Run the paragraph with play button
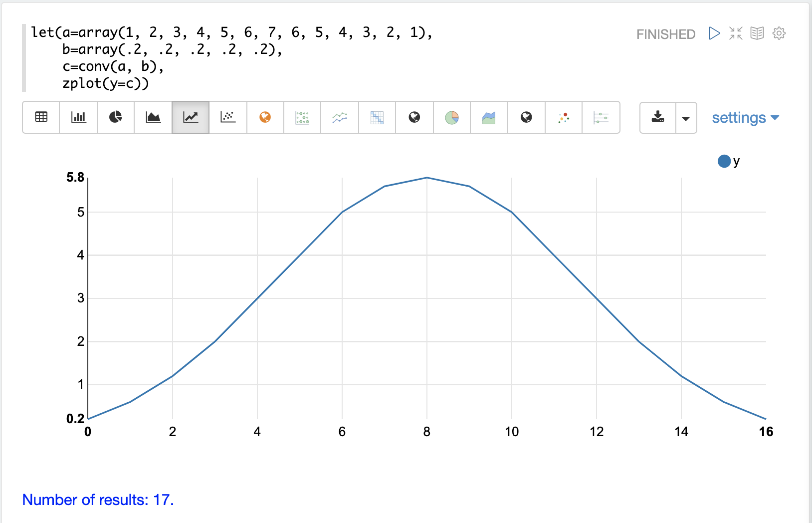Screen dimensions: 812x523 (x=714, y=33)
